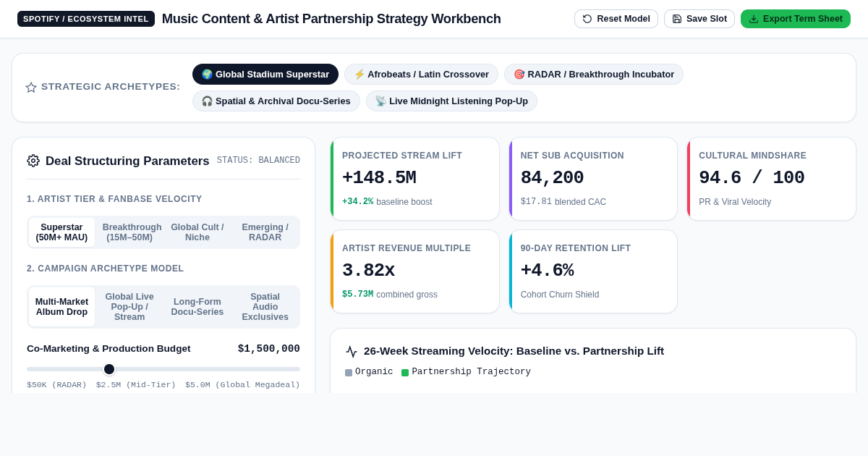Switch tier to Breakthrough (15M–50M)
Screen dimensions: 868x456
click(x=129, y=232)
